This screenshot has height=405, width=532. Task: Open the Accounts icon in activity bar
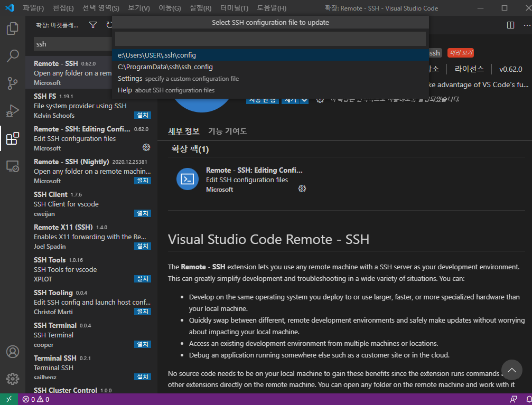coord(13,352)
